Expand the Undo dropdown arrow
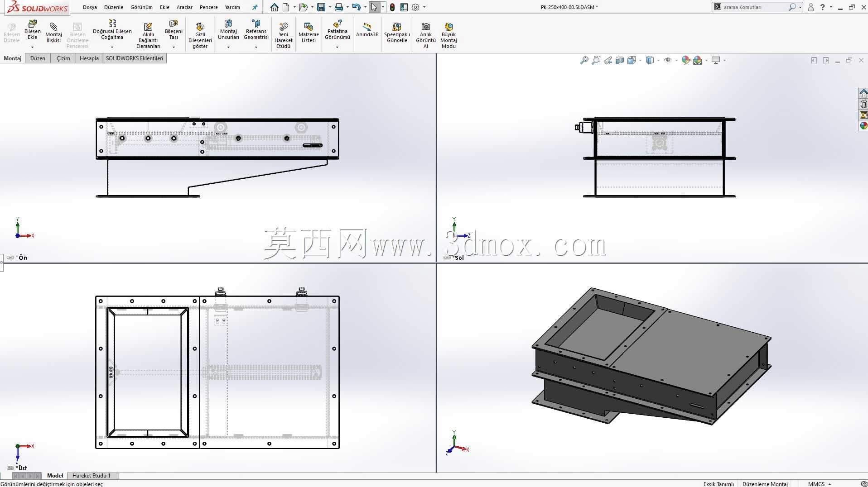 (365, 7)
